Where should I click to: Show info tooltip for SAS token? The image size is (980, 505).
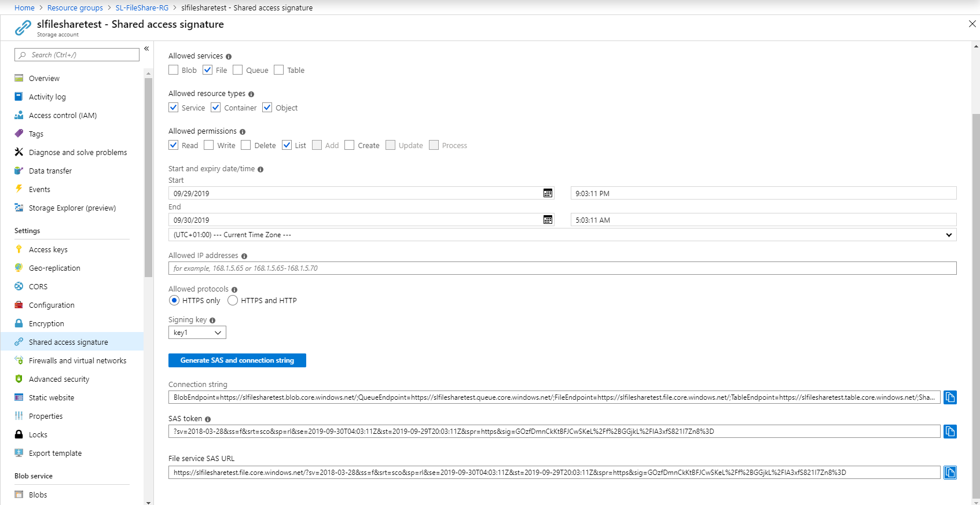(x=208, y=419)
